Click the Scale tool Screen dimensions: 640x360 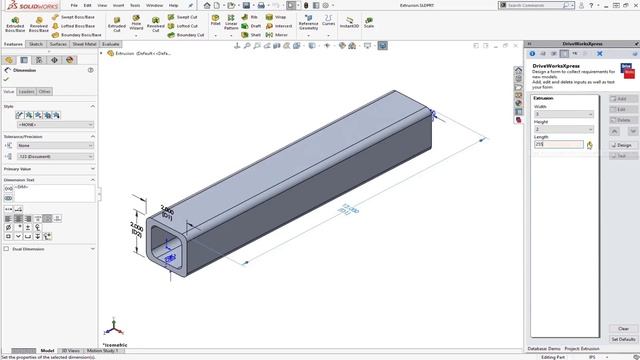(369, 22)
